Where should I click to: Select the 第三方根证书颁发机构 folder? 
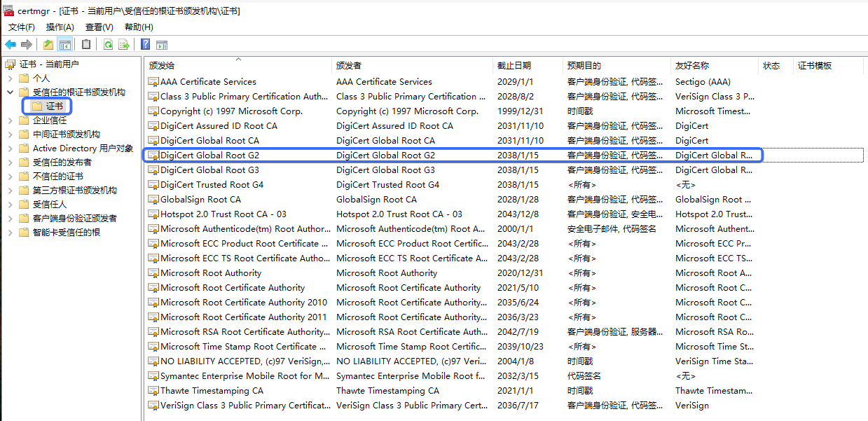pyautogui.click(x=74, y=191)
